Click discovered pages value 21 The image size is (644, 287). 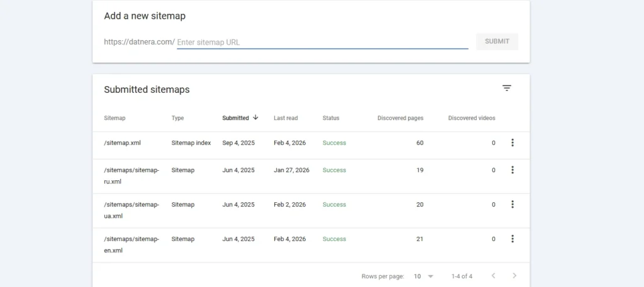(419, 239)
